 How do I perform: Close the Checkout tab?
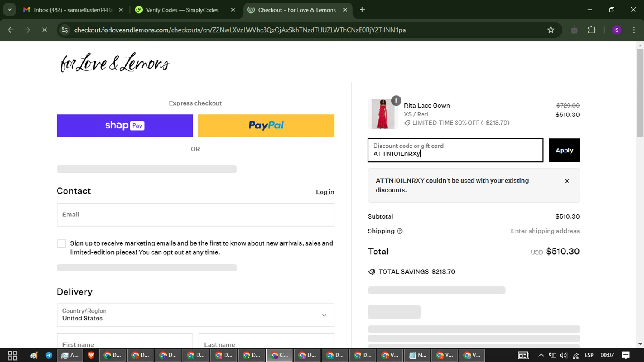pos(345,10)
